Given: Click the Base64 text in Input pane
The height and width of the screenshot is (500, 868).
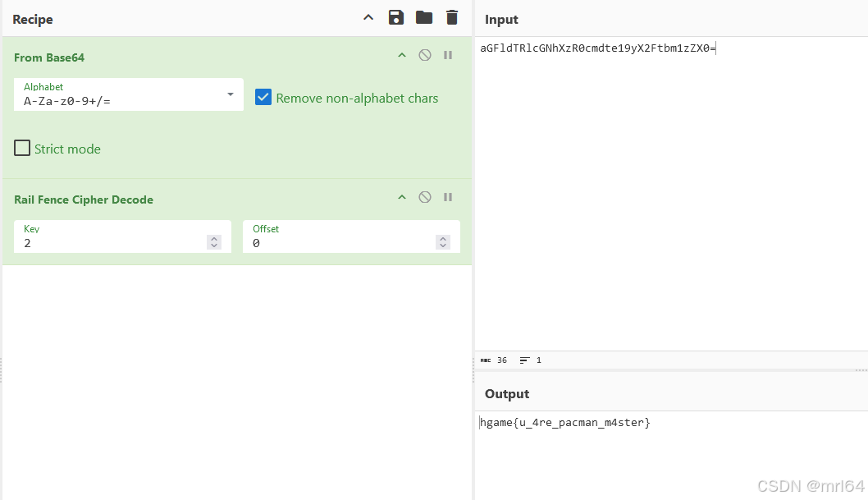Looking at the screenshot, I should tap(597, 48).
